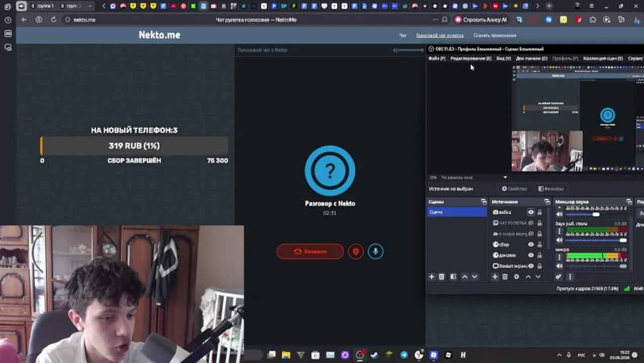Toggle visibility of the 'Захват экрана' source
This screenshot has width=644, height=363.
[x=531, y=266]
